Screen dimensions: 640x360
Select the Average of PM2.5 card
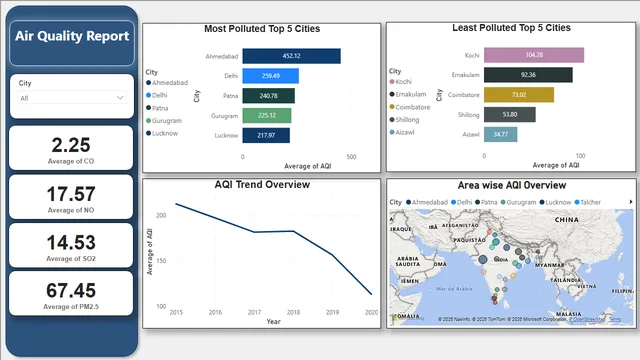coord(71,293)
